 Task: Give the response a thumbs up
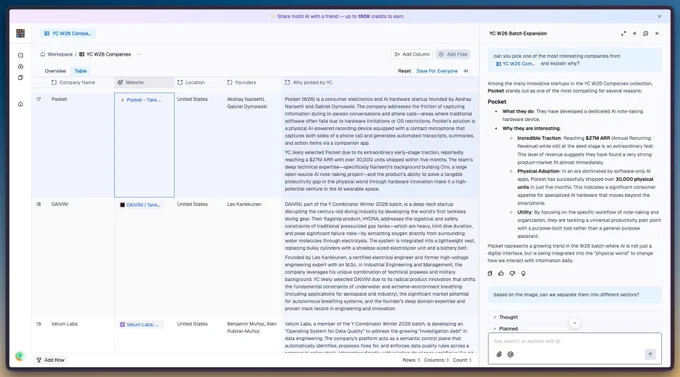(501, 274)
